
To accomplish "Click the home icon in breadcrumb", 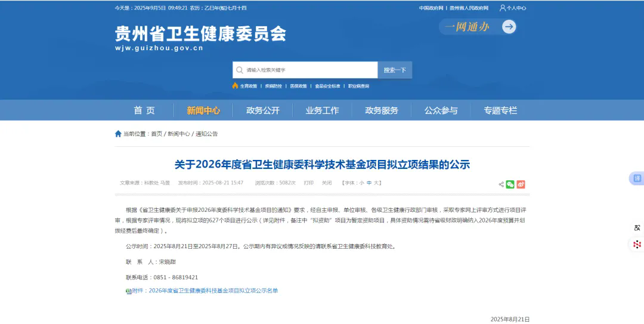I will click(118, 134).
